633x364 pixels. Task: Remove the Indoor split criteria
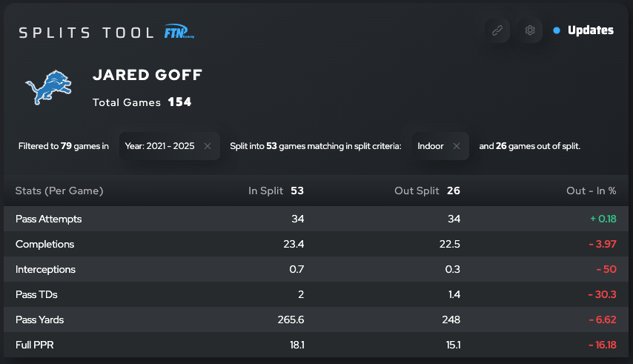point(457,146)
